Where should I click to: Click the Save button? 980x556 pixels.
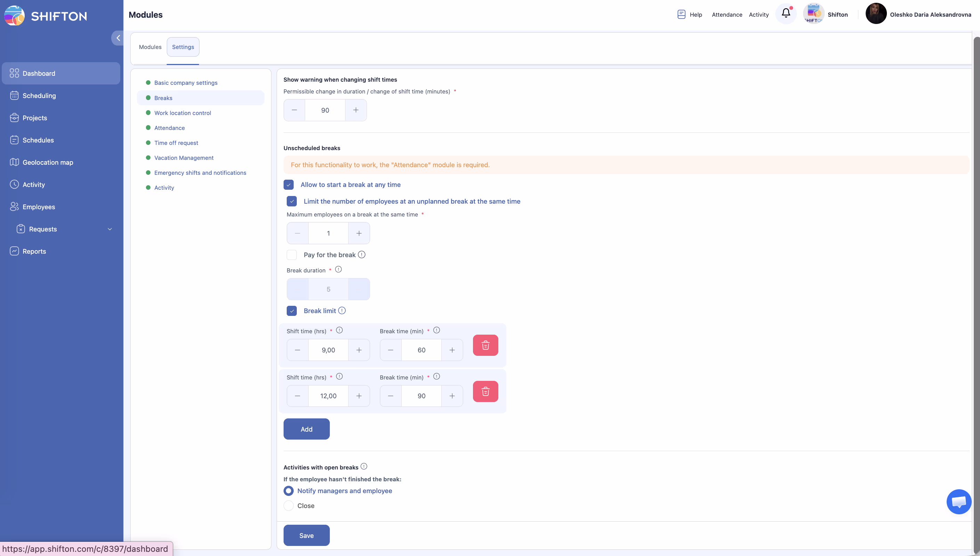306,535
